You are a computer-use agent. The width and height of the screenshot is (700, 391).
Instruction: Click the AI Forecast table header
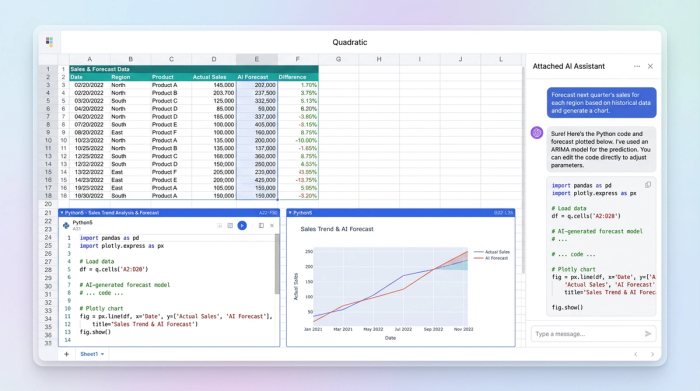pos(257,77)
